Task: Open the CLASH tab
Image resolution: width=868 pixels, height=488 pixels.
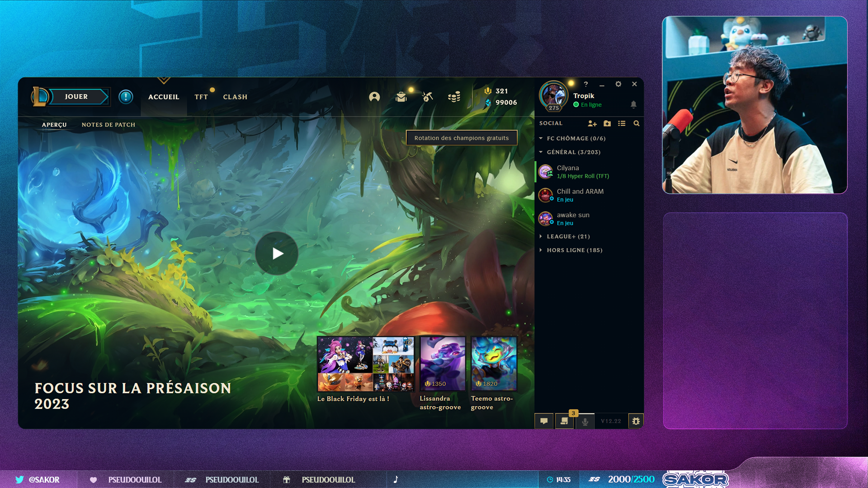Action: pyautogui.click(x=235, y=97)
